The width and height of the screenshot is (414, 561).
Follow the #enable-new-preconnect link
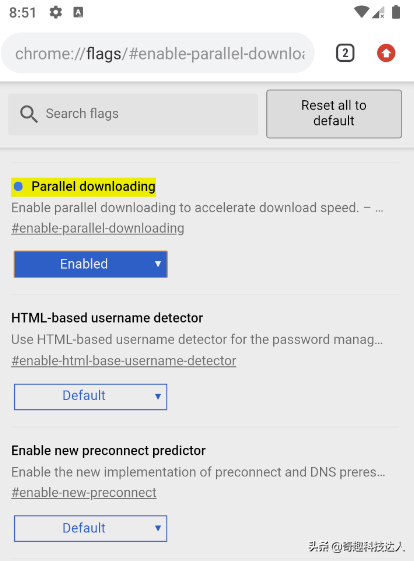point(84,493)
